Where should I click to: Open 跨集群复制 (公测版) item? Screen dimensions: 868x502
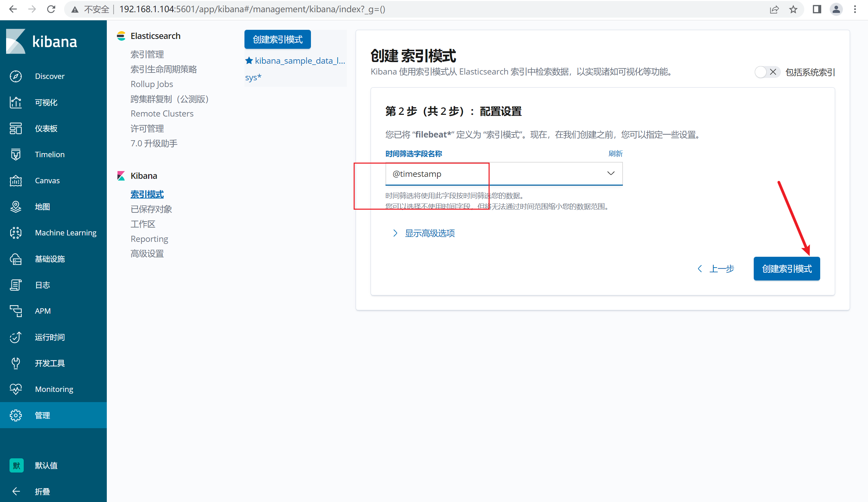tap(170, 99)
